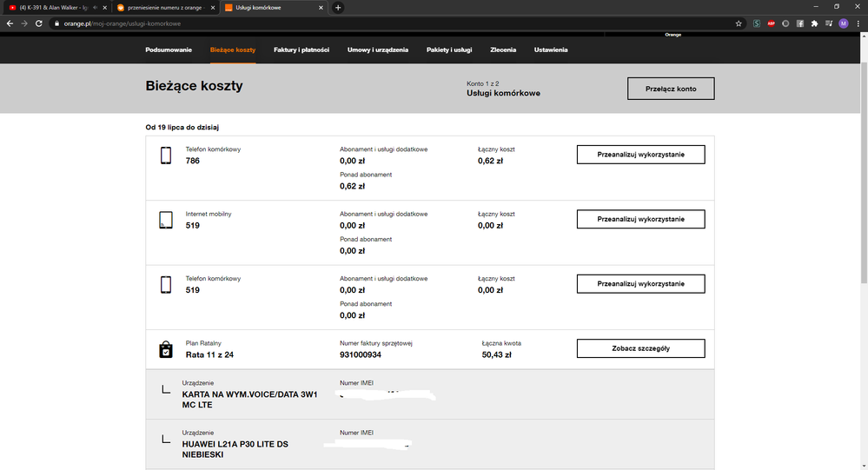The height and width of the screenshot is (470, 868).
Task: Reload the page with the refresh icon
Action: (38, 23)
